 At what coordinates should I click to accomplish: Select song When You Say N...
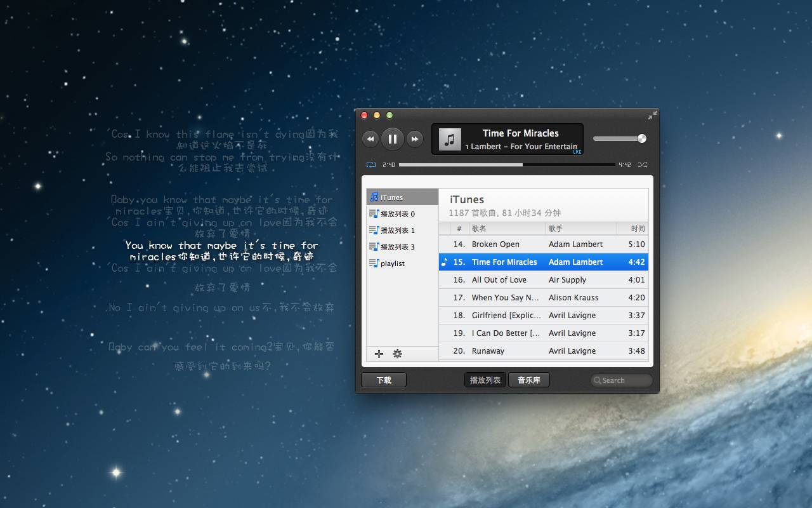tap(544, 297)
